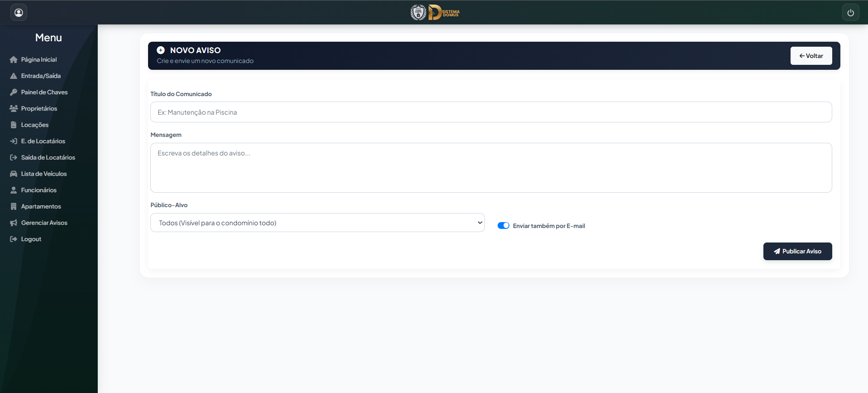Click the Público-Alvo dropdown arrow

(x=480, y=223)
